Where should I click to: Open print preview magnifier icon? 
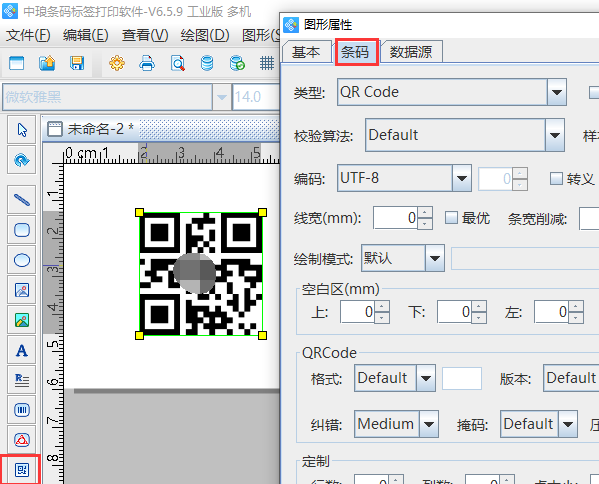pyautogui.click(x=178, y=63)
